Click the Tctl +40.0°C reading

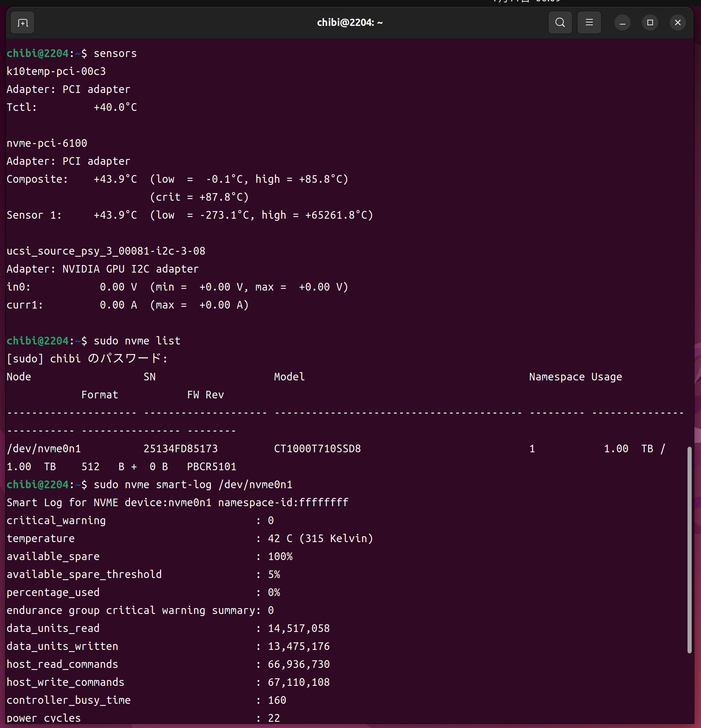click(115, 107)
